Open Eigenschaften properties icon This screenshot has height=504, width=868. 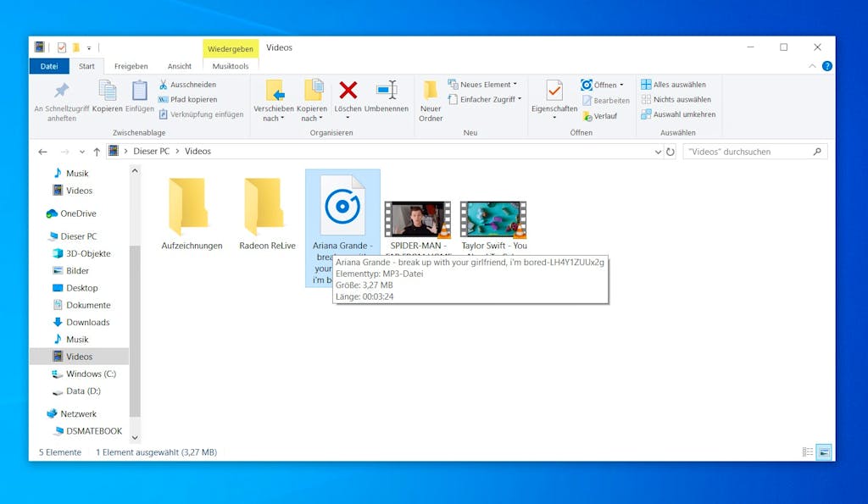click(x=554, y=91)
